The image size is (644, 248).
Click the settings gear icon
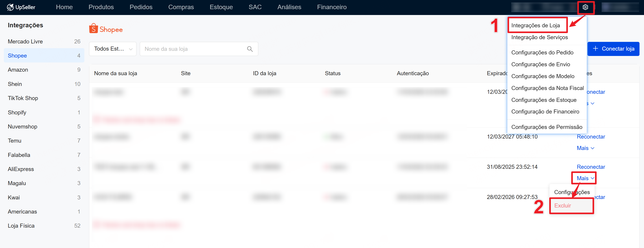(x=585, y=7)
